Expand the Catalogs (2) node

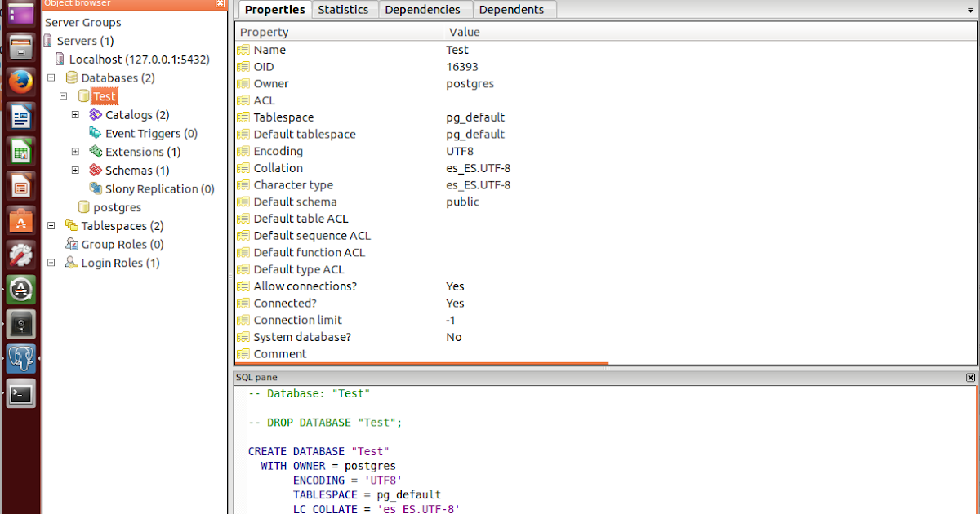[x=75, y=115]
